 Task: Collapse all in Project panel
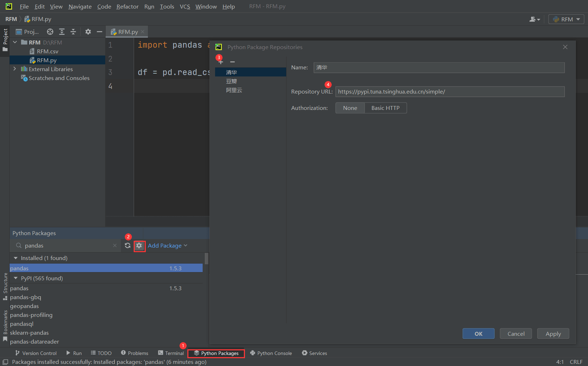[x=73, y=32]
